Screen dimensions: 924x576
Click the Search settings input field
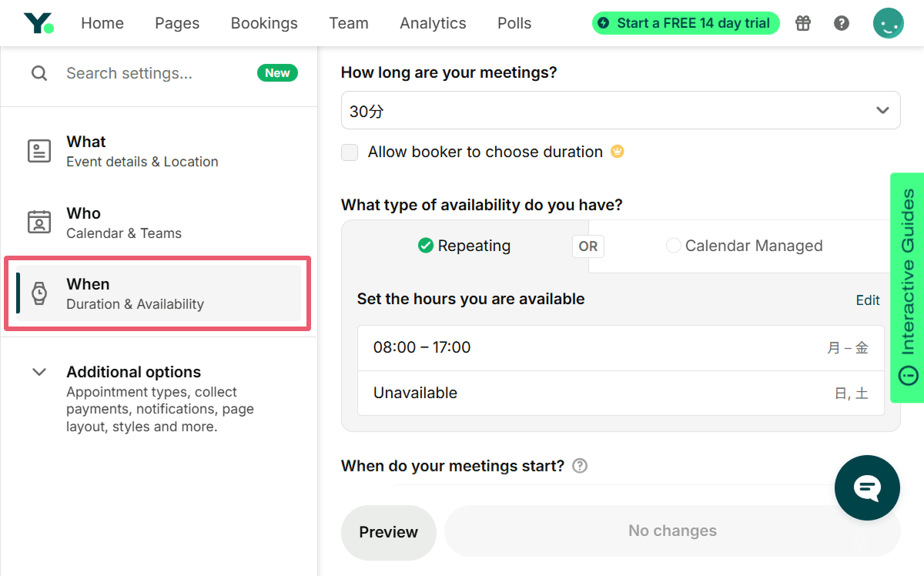point(154,73)
